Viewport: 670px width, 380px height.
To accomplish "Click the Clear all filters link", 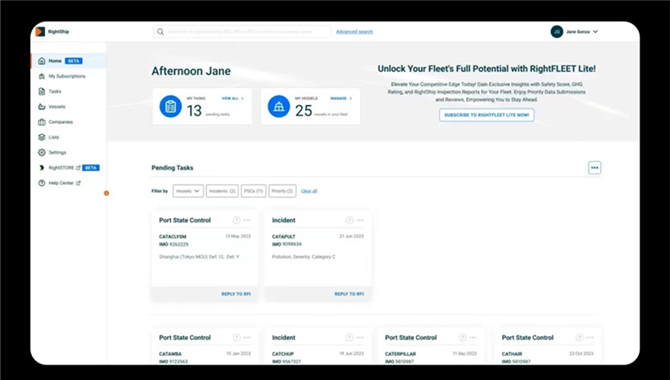I will click(x=309, y=191).
